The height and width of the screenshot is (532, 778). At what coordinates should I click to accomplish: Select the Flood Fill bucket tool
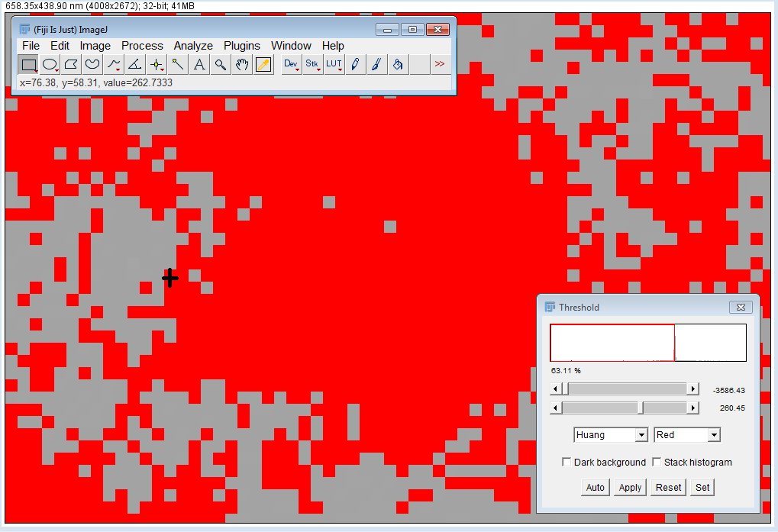[x=398, y=65]
